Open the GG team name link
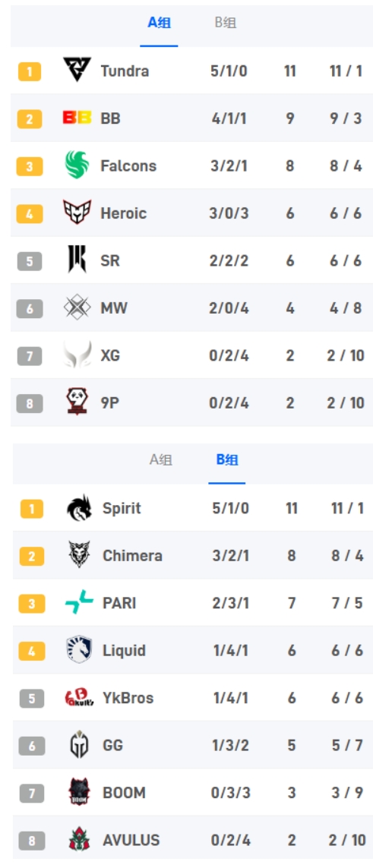The width and height of the screenshot is (373, 868). click(113, 745)
